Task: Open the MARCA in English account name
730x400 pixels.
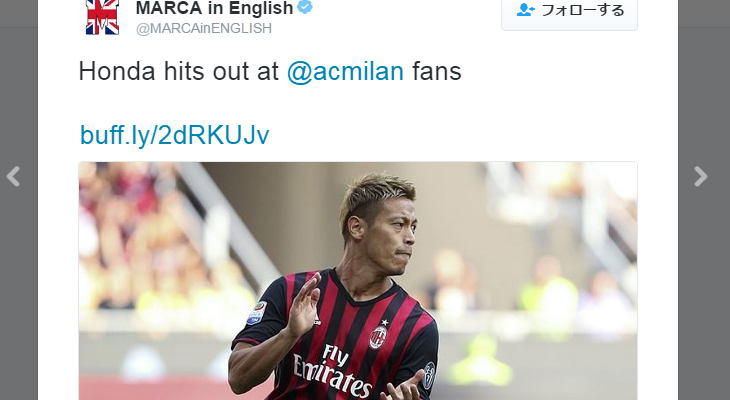Action: [215, 8]
